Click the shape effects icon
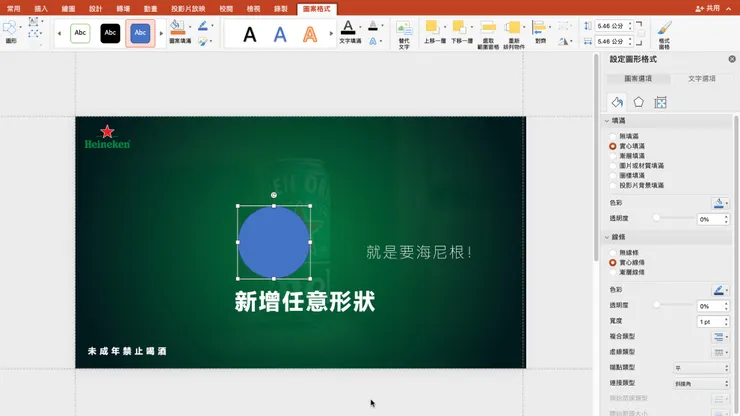 [x=203, y=42]
